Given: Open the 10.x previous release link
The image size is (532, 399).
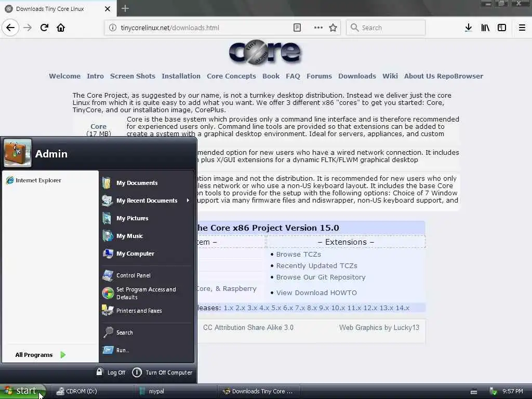Looking at the screenshot, I should click(338, 308).
